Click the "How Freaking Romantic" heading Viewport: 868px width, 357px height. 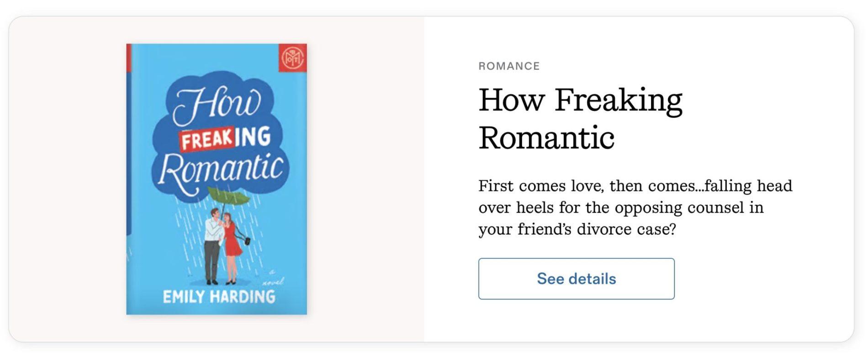click(580, 118)
